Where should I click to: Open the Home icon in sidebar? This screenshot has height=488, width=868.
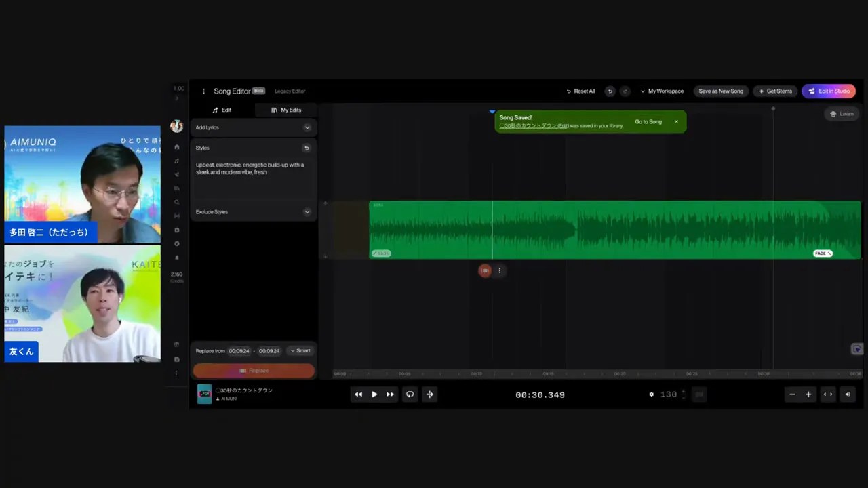(x=177, y=147)
